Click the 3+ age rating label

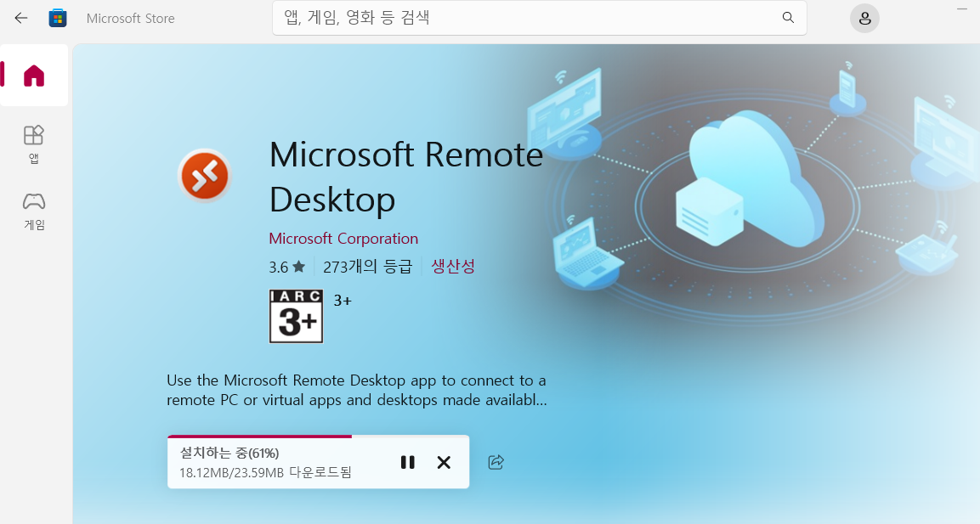(x=343, y=301)
